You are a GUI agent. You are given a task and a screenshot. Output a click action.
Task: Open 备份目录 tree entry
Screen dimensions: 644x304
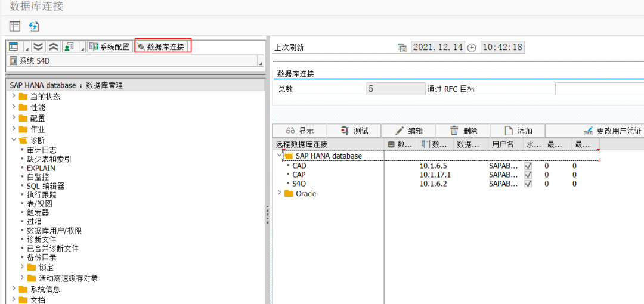[42, 258]
